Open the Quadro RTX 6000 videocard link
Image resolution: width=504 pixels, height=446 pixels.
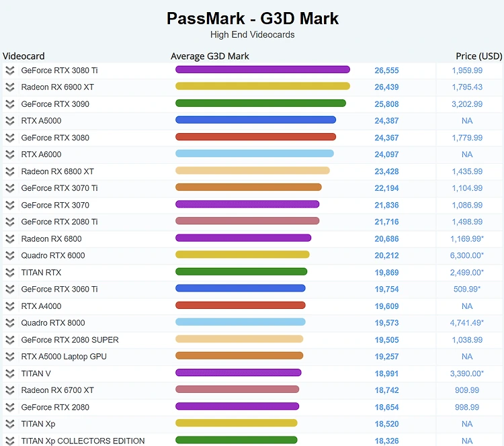tap(53, 255)
